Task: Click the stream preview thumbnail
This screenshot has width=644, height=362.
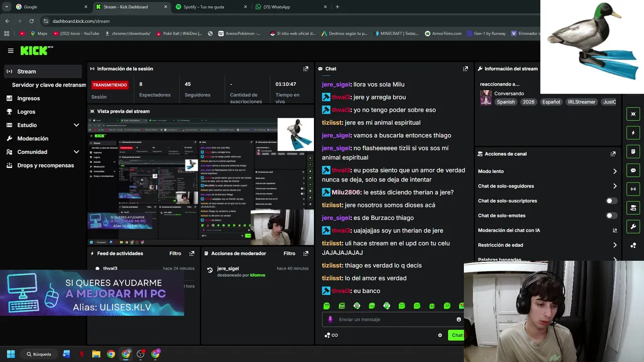Action: pyautogui.click(x=201, y=181)
